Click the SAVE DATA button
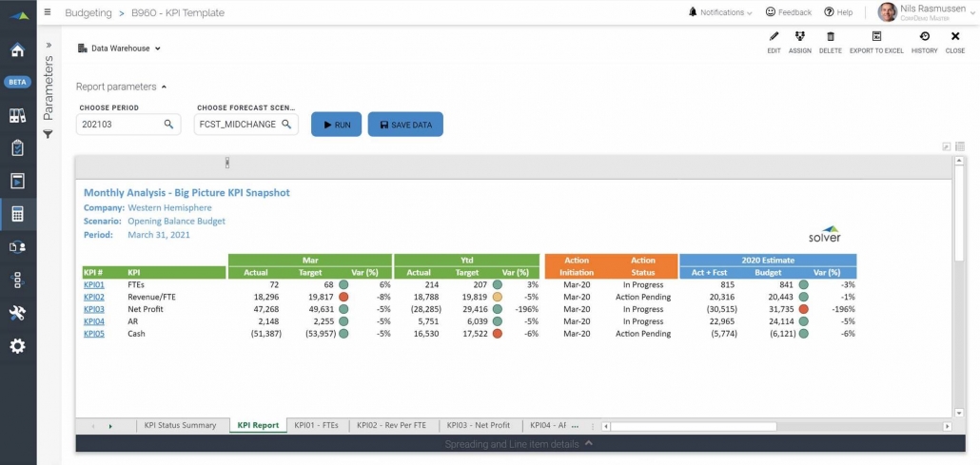 point(405,125)
